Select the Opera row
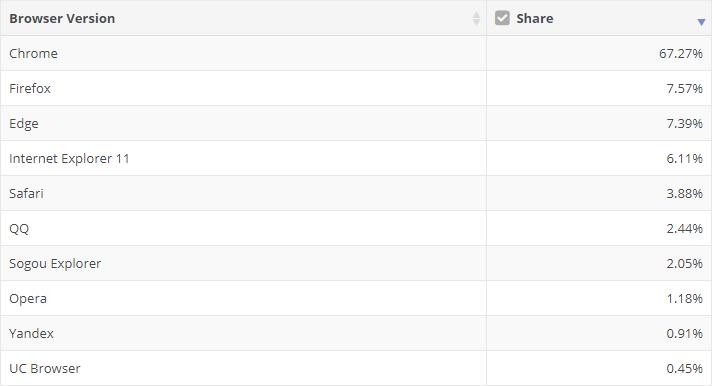Viewport: 712px width, 386px height. tap(356, 298)
